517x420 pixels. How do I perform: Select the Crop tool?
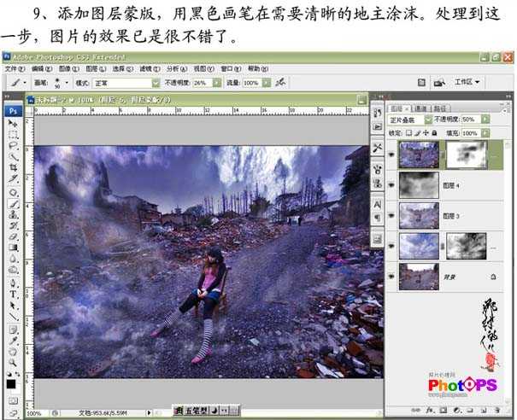(13, 168)
